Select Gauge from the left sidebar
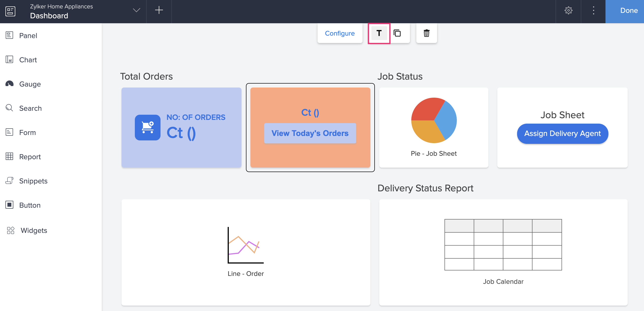This screenshot has height=311, width=644. point(30,84)
